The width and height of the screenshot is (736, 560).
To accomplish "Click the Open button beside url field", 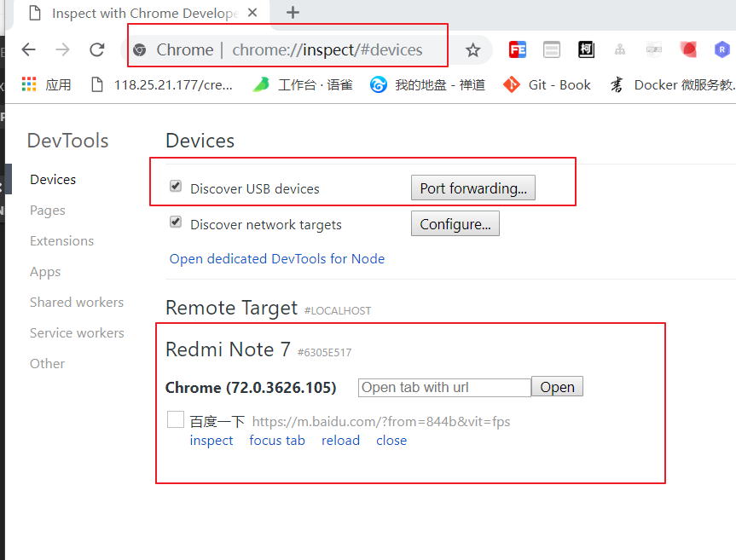I will click(x=557, y=387).
